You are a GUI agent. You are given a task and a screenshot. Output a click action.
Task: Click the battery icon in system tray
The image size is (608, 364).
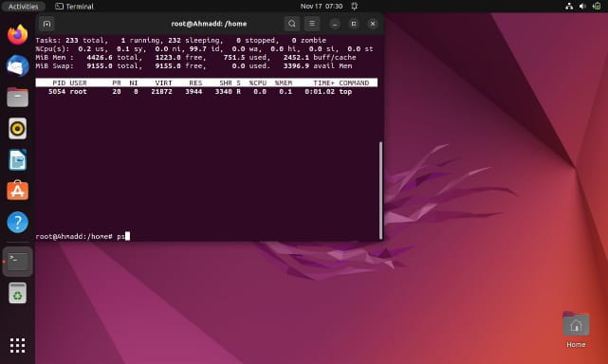[597, 7]
